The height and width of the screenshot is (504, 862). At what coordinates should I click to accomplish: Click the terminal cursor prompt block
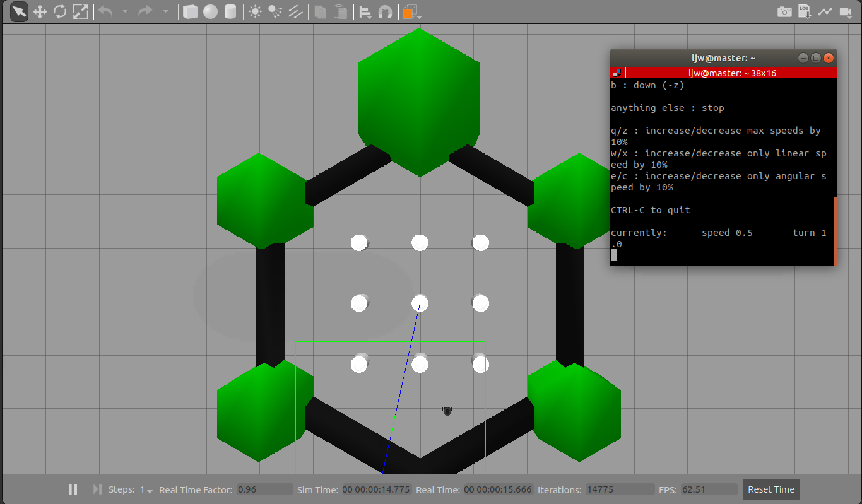613,255
